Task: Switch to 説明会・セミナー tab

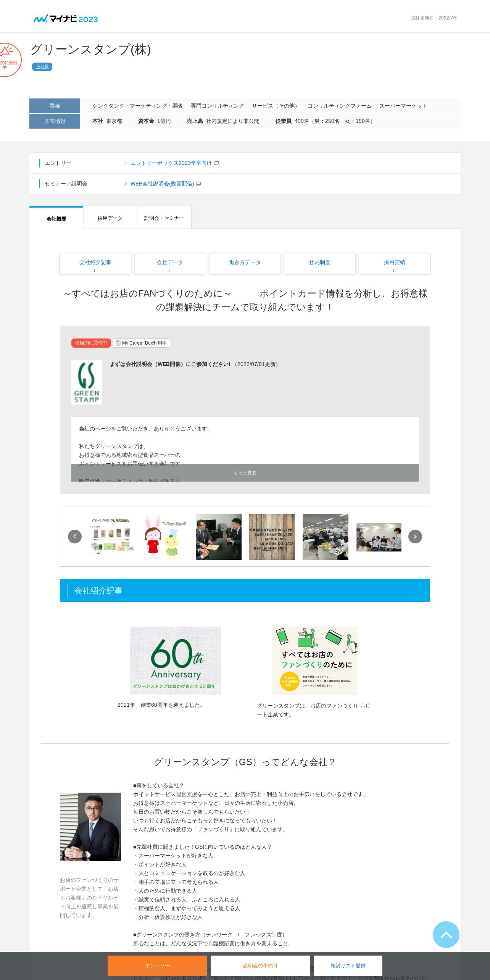Action: (164, 218)
